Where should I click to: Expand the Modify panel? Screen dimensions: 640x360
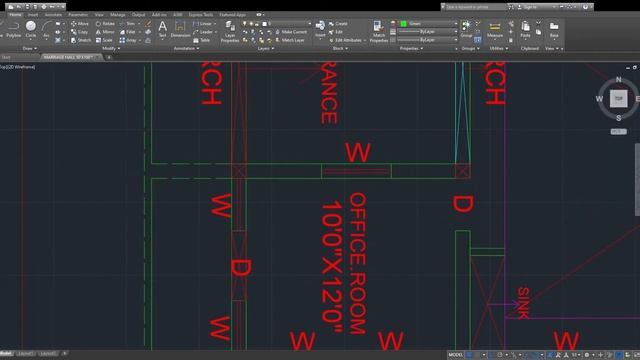111,49
